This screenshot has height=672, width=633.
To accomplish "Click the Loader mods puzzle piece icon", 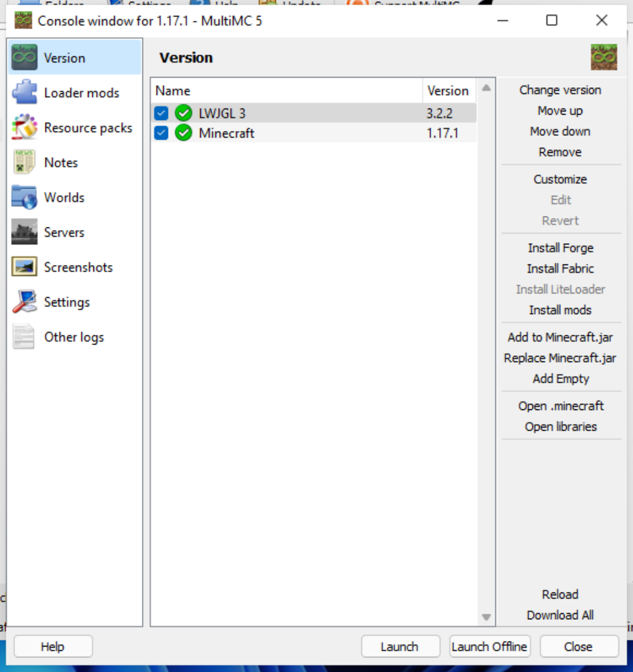I will pyautogui.click(x=24, y=93).
